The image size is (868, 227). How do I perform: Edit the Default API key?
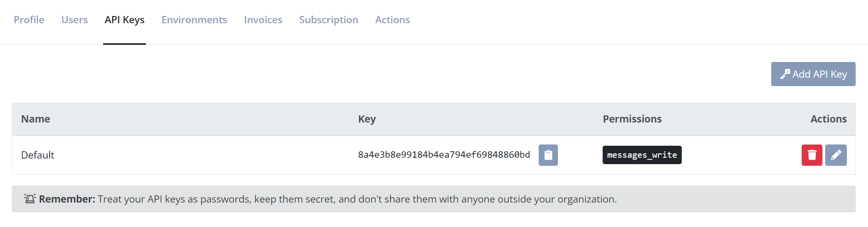point(836,155)
